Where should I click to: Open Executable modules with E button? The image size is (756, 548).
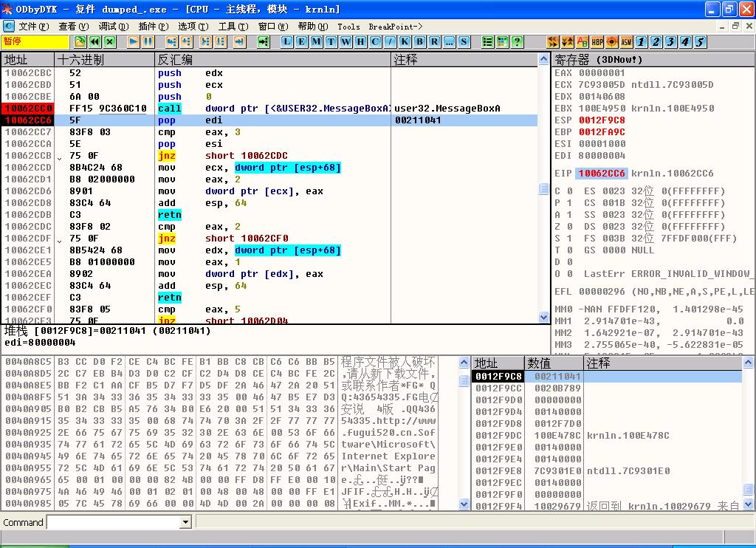click(301, 42)
